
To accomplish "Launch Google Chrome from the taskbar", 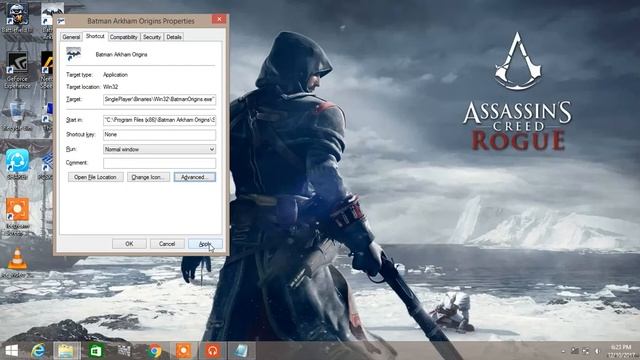I will 154,351.
